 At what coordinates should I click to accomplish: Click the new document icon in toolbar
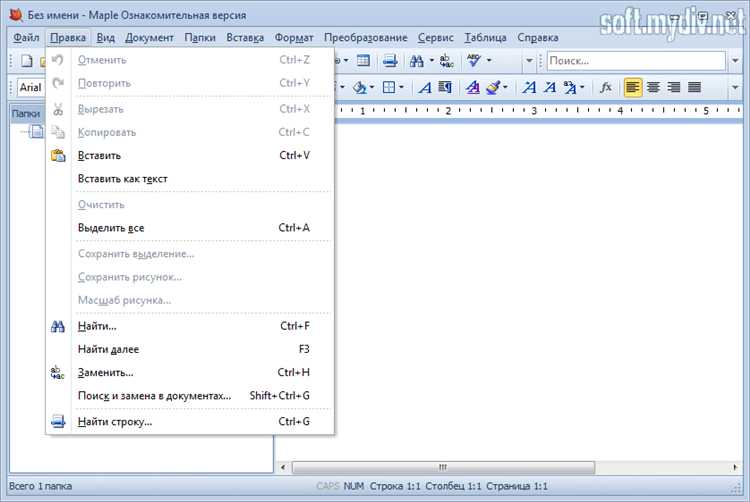[x=27, y=61]
